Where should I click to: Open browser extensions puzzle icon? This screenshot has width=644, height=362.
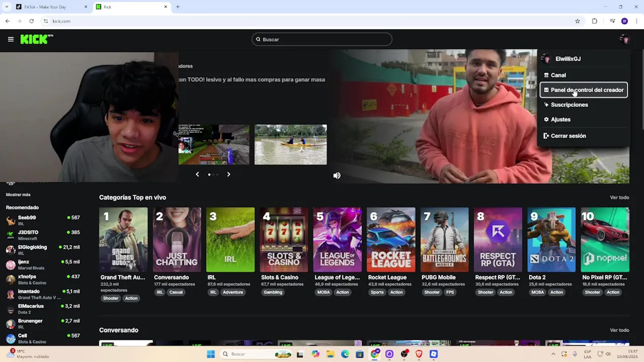point(595,21)
